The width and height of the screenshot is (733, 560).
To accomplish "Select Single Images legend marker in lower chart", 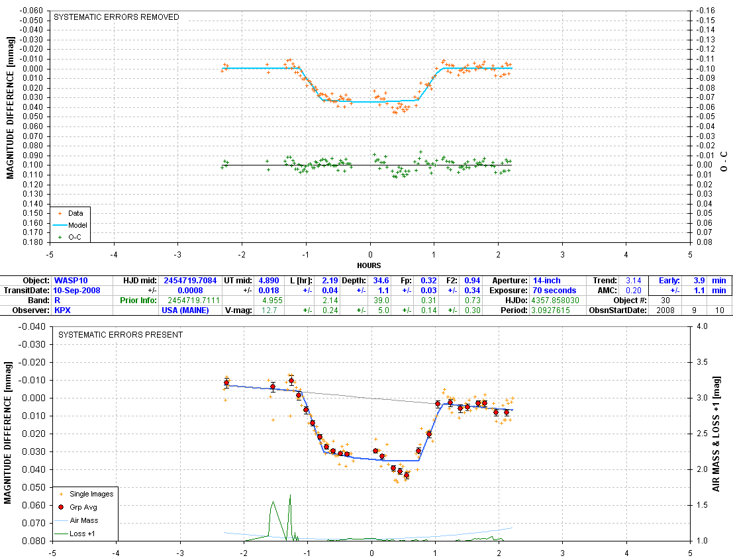I will (x=61, y=494).
